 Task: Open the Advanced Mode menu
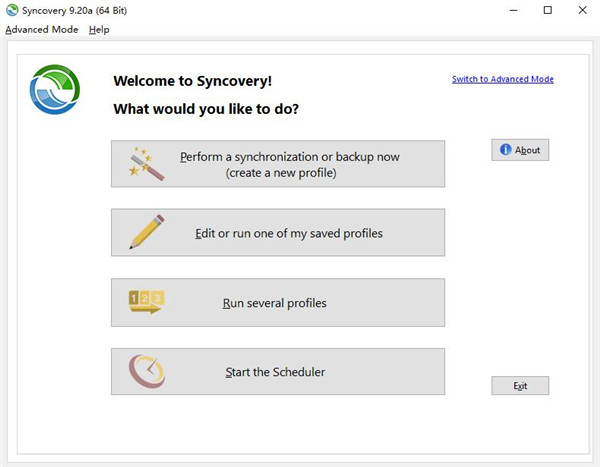click(41, 30)
